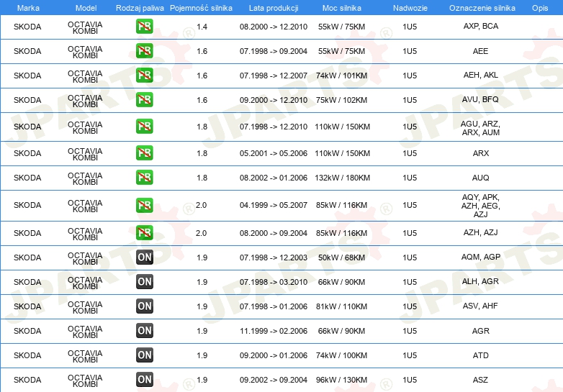Click the power value 50kW / 68KM

(x=341, y=257)
